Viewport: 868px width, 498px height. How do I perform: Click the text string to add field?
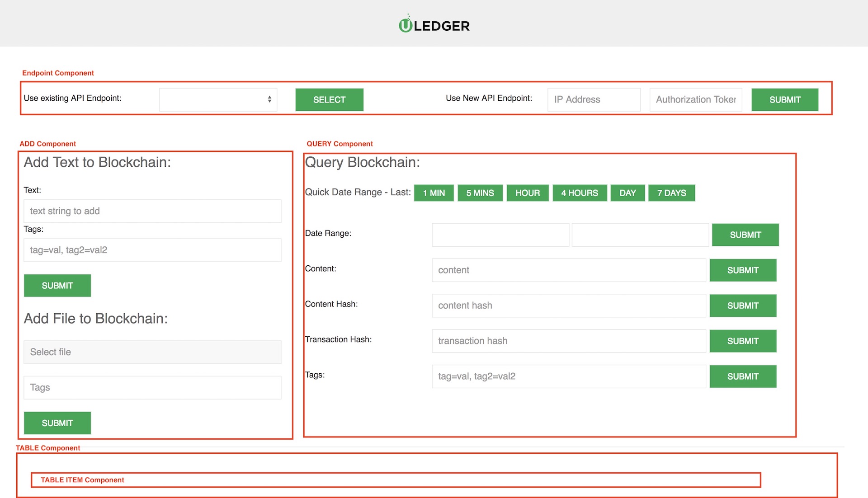tap(152, 211)
